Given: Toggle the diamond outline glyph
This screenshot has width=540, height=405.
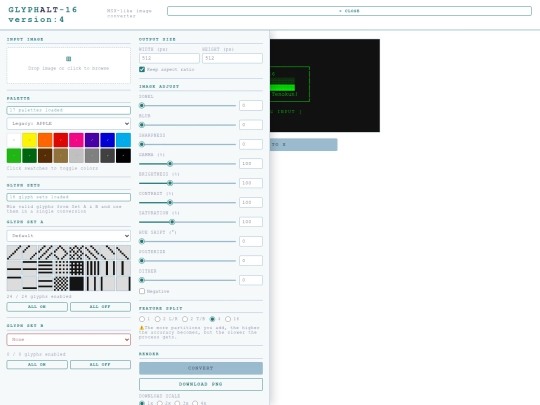Looking at the screenshot, I should [61, 252].
